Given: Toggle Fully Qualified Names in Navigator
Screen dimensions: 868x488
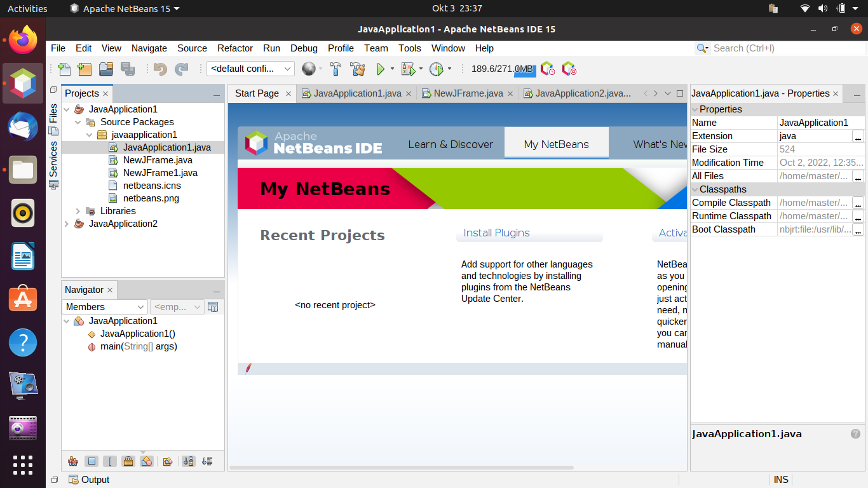Looking at the screenshot, I should pos(168,461).
